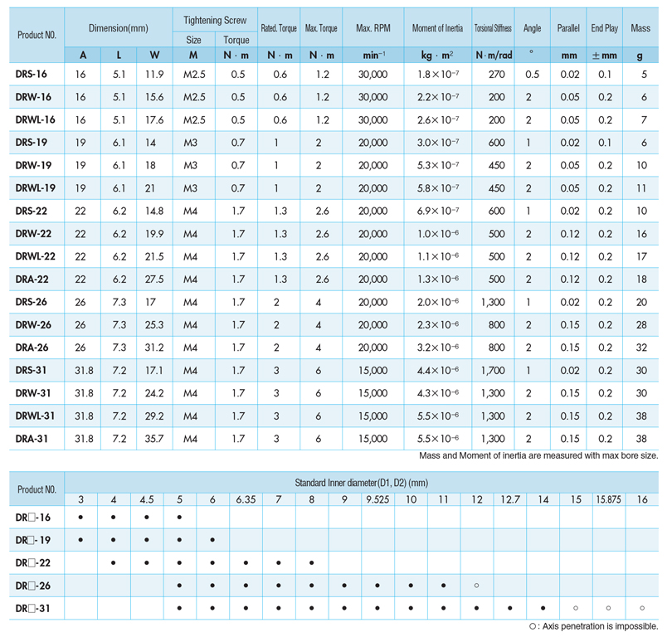The height and width of the screenshot is (637, 672).
Task: Click the 'Max. RPM' header
Action: pyautogui.click(x=373, y=28)
